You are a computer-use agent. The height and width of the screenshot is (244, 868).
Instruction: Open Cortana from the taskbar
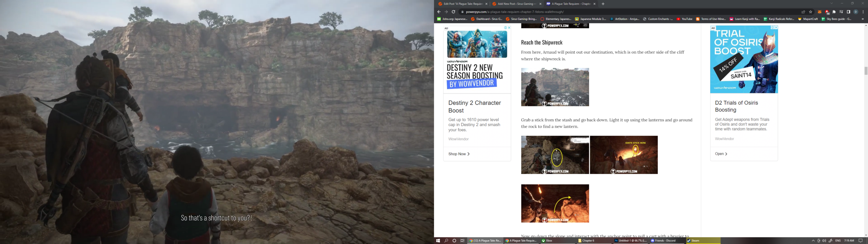(x=454, y=241)
